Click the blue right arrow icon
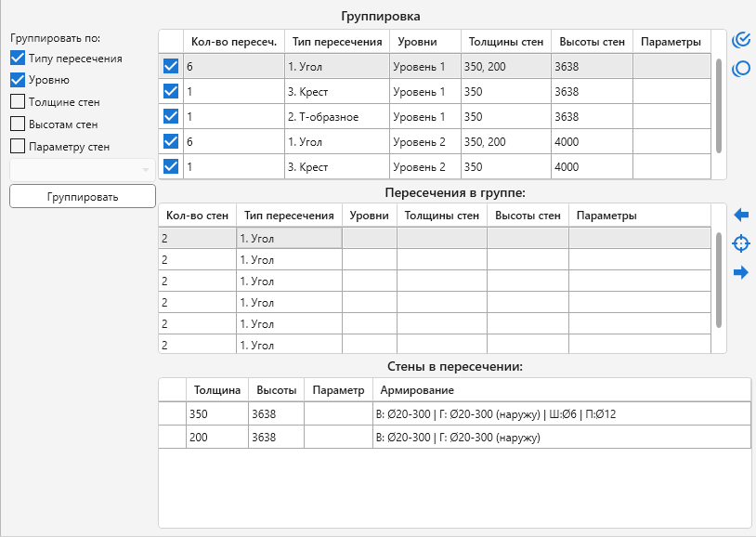The height and width of the screenshot is (537, 756). (x=741, y=272)
